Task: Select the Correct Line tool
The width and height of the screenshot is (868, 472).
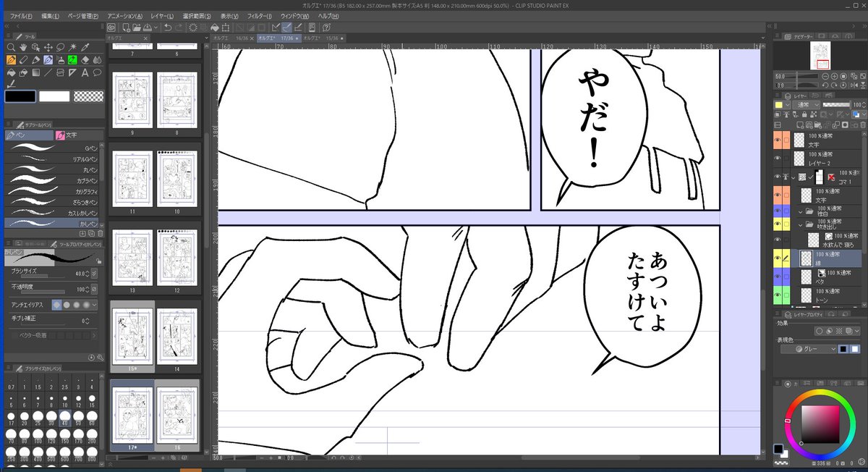Action: coord(11,84)
